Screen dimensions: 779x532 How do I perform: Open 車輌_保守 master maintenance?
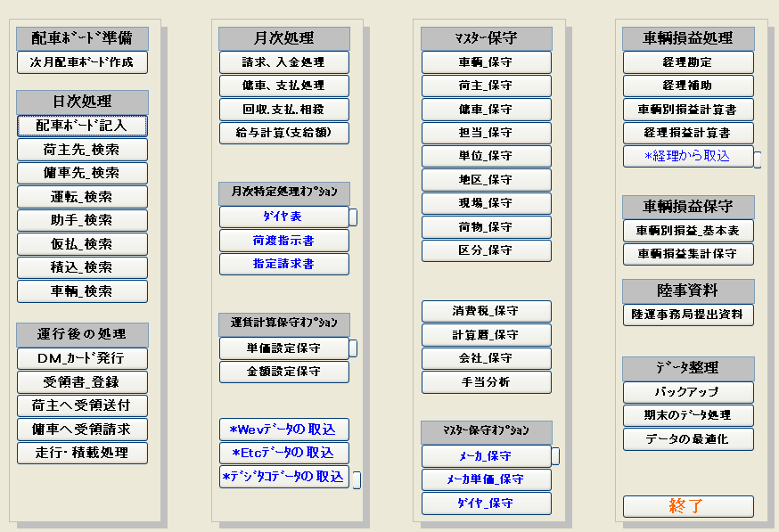[487, 62]
